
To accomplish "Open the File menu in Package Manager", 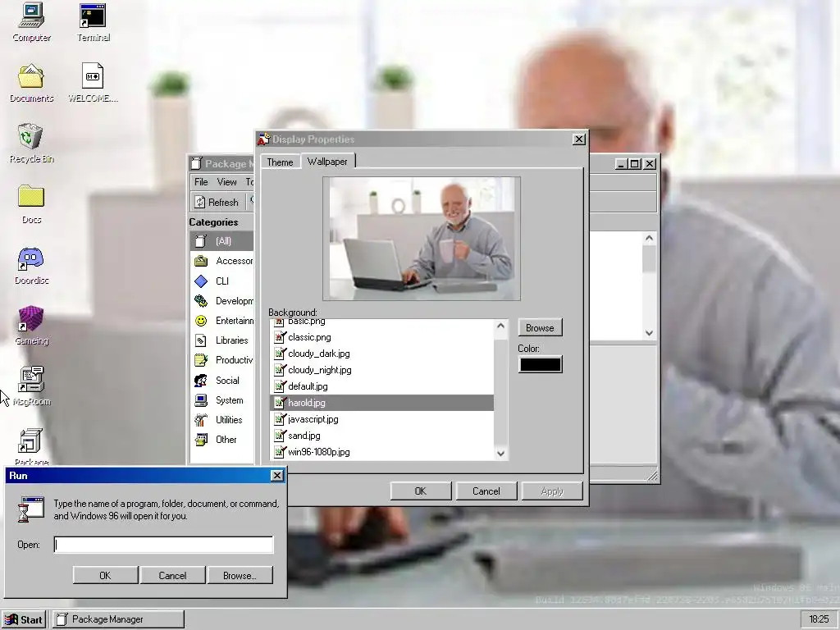I will tap(201, 182).
